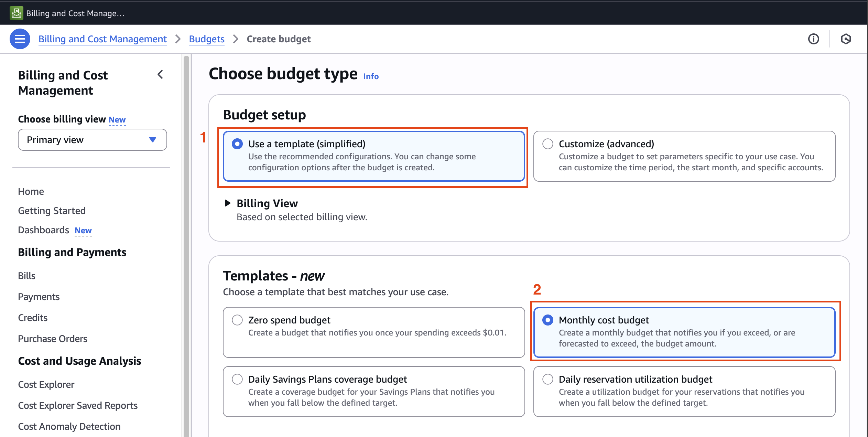Click the Primary view dropdown arrow

tap(153, 140)
